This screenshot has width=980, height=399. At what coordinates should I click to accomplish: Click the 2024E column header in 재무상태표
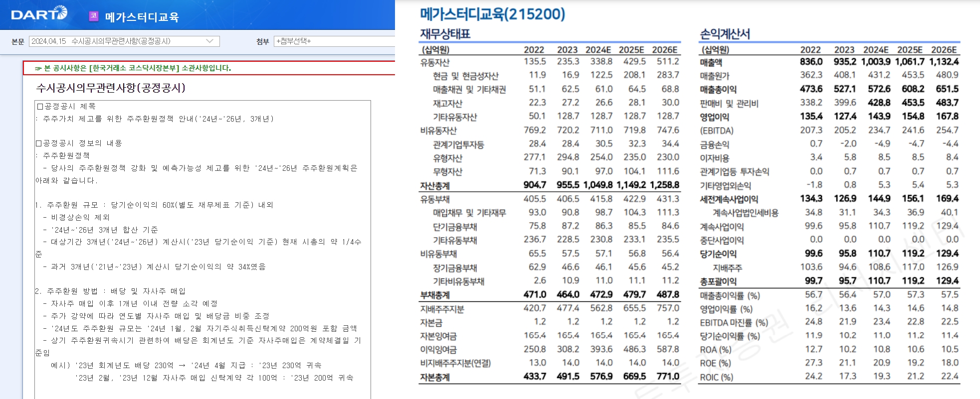[598, 50]
